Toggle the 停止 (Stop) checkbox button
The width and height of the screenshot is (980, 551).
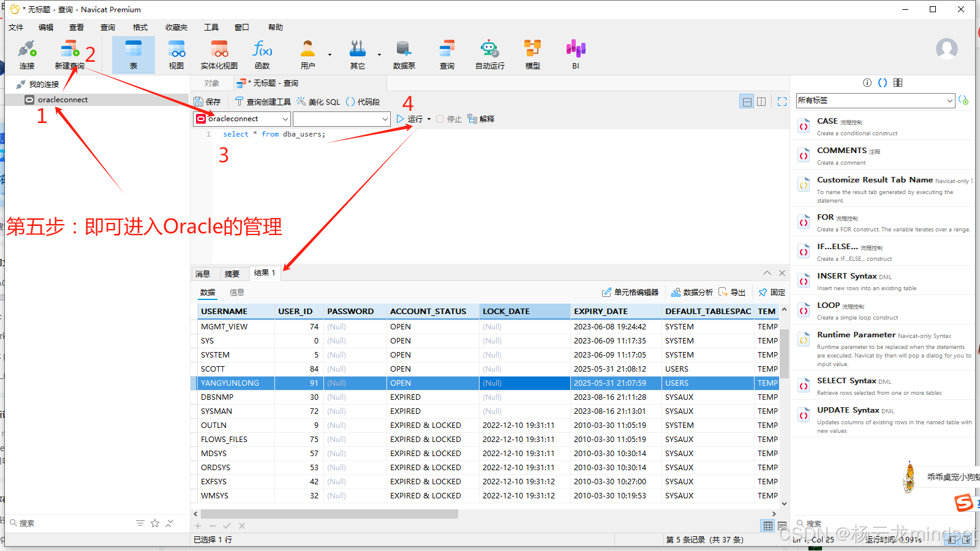[x=449, y=119]
